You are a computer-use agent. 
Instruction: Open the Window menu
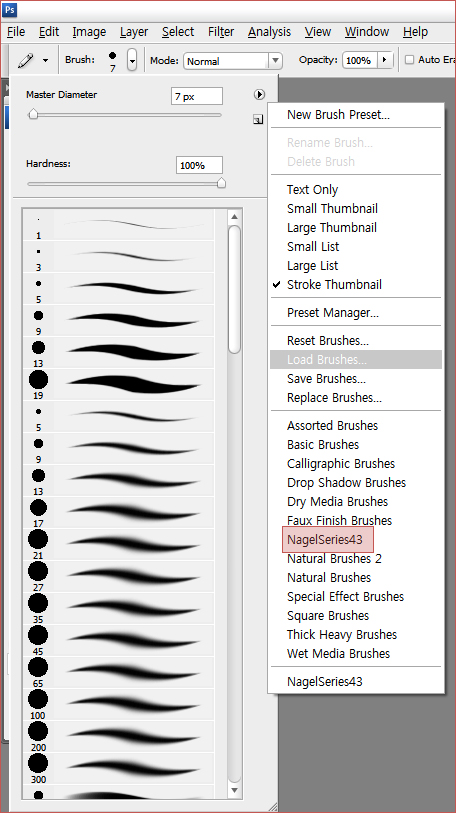point(367,32)
